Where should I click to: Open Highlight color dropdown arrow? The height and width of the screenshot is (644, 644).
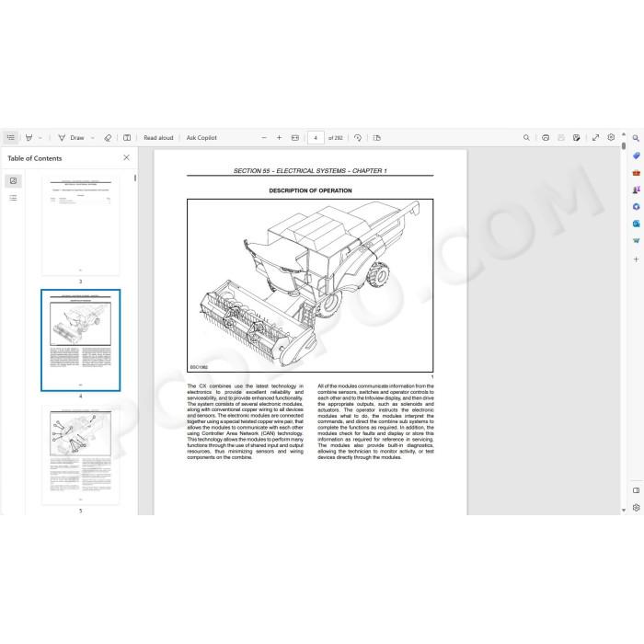click(x=40, y=138)
